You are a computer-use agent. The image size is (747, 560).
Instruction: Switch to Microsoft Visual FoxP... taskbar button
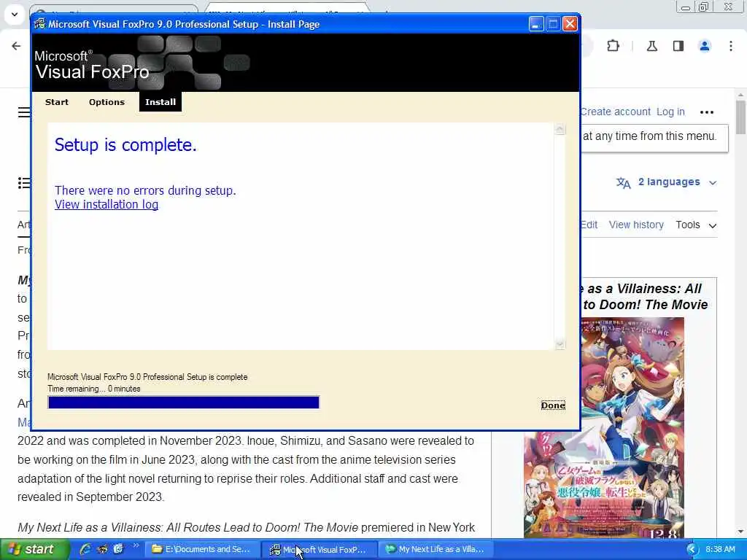click(x=320, y=550)
